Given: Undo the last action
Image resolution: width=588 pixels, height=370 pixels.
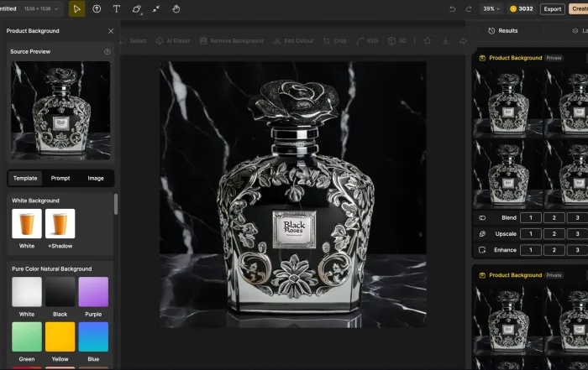Looking at the screenshot, I should pyautogui.click(x=452, y=9).
